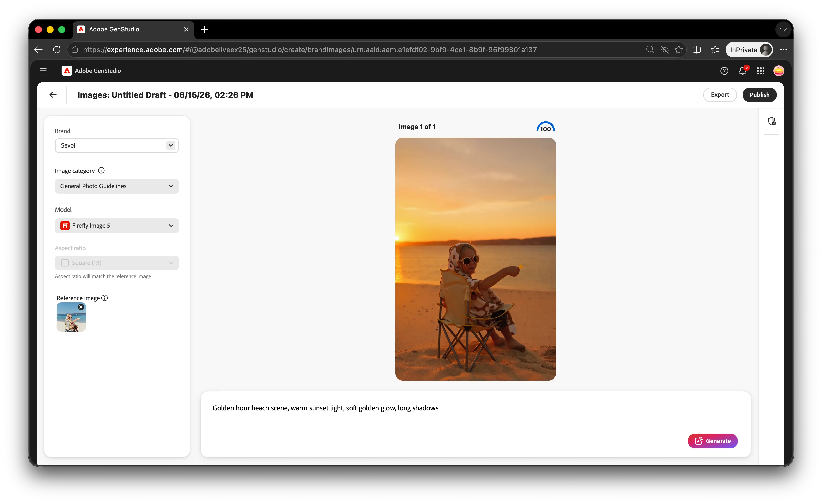Open the tab search chevron in the browser title bar
Image resolution: width=822 pixels, height=504 pixels.
pos(783,29)
